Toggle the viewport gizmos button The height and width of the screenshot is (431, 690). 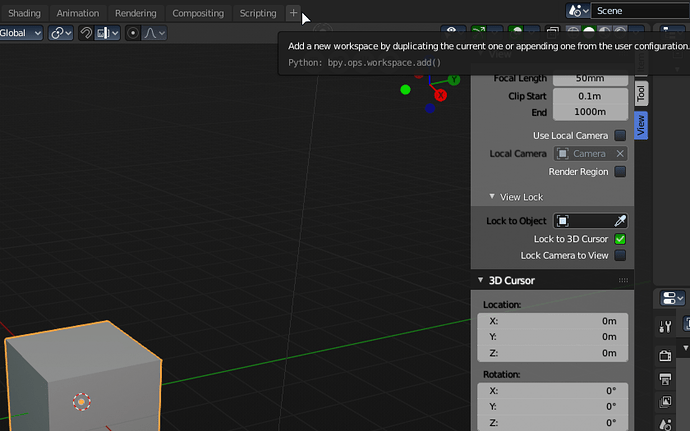pyautogui.click(x=478, y=32)
